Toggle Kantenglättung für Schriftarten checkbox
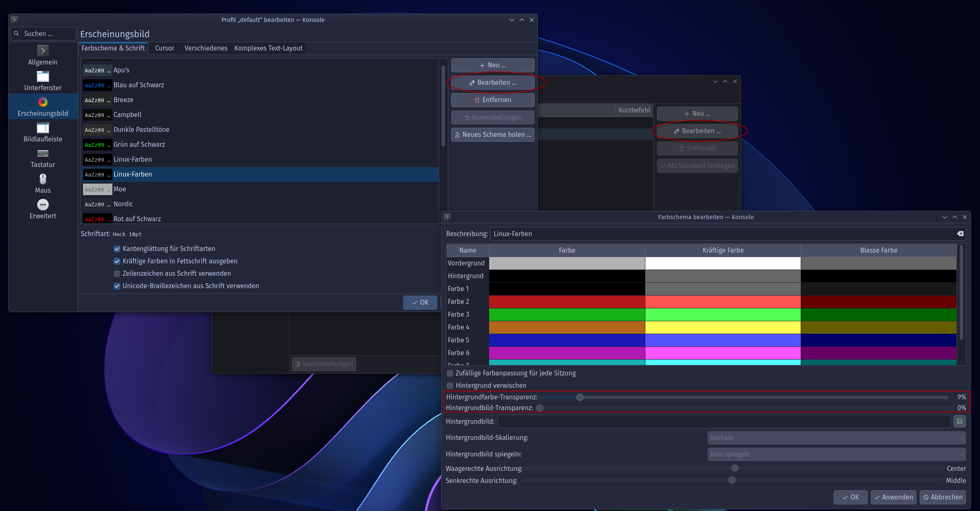Screen dimensions: 980x511 [117, 248]
